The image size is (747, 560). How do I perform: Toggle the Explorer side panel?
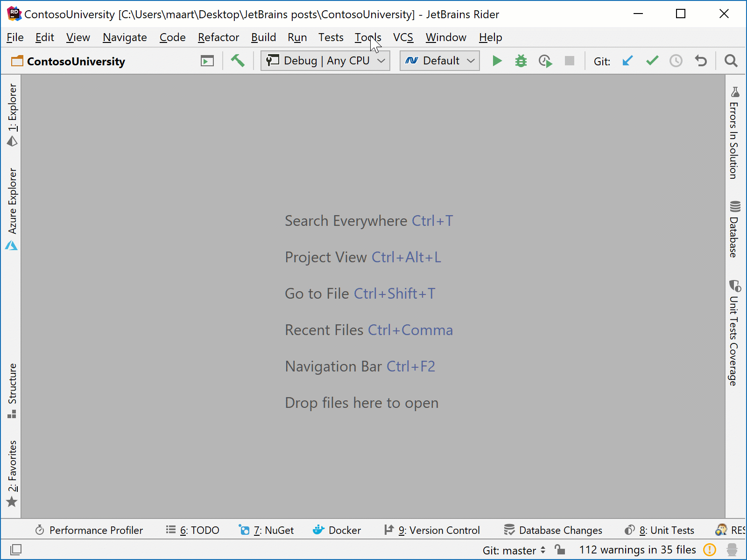pyautogui.click(x=12, y=114)
